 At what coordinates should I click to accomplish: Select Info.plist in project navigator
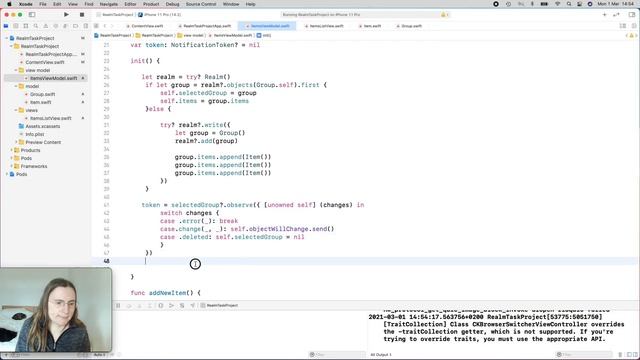[35, 134]
